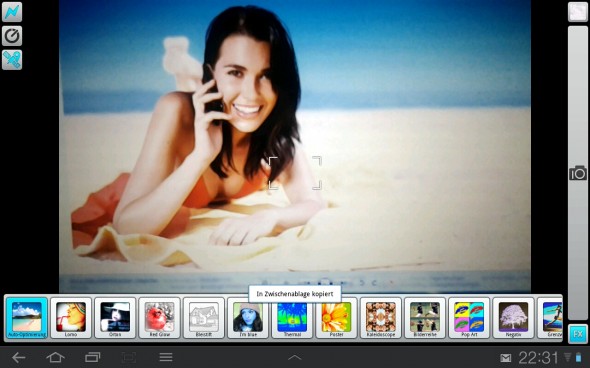Select the Red Glow filter
The image size is (590, 368).
pos(160,318)
